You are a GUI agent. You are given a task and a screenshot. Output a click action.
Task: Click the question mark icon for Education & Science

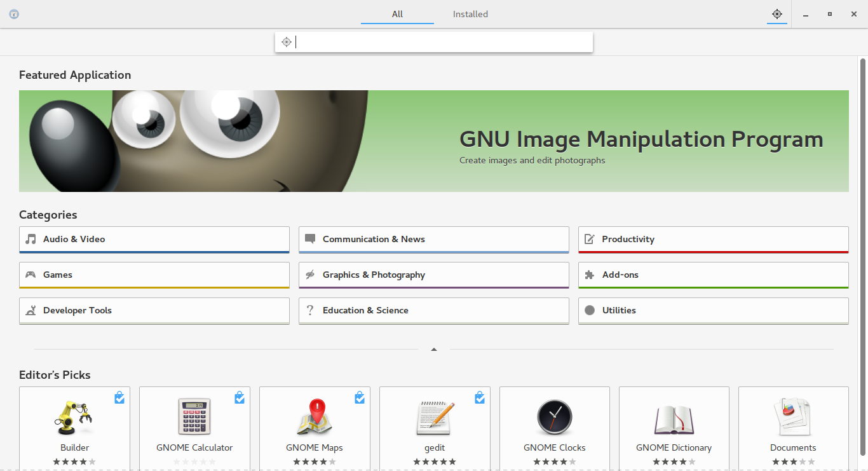point(310,310)
